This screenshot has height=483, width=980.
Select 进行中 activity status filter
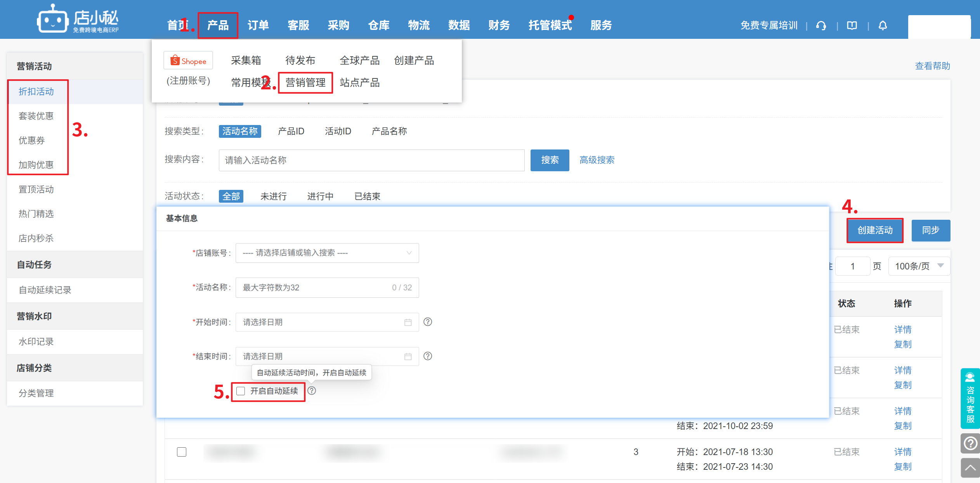(x=320, y=196)
